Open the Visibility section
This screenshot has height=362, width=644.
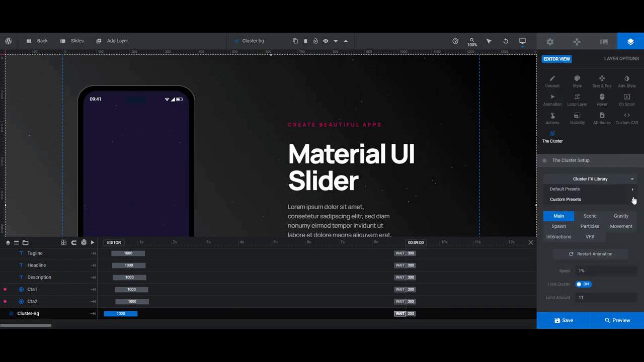577,119
